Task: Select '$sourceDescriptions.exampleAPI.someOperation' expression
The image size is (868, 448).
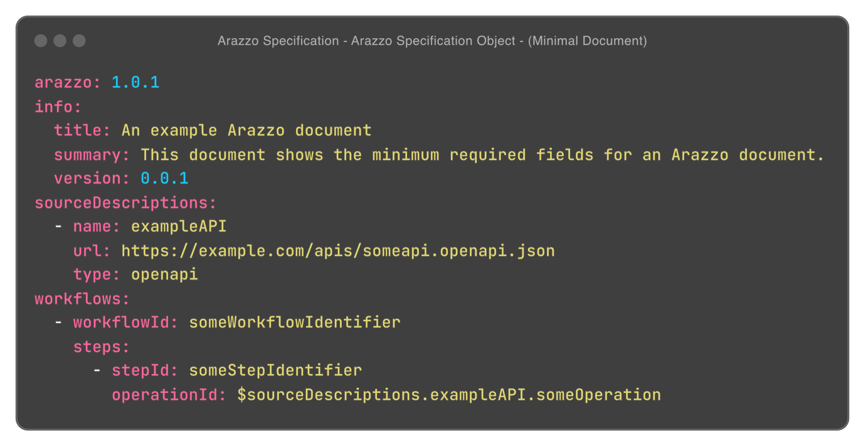Action: 449,395
